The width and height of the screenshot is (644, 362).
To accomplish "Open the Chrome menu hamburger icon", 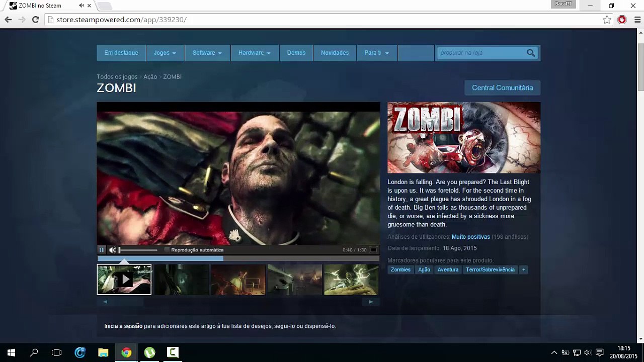I will (637, 20).
